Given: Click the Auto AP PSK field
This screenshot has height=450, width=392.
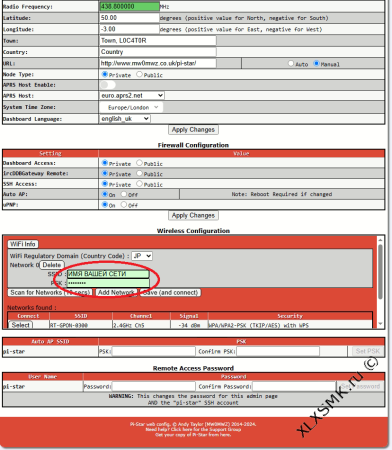Looking at the screenshot, I should click(154, 351).
